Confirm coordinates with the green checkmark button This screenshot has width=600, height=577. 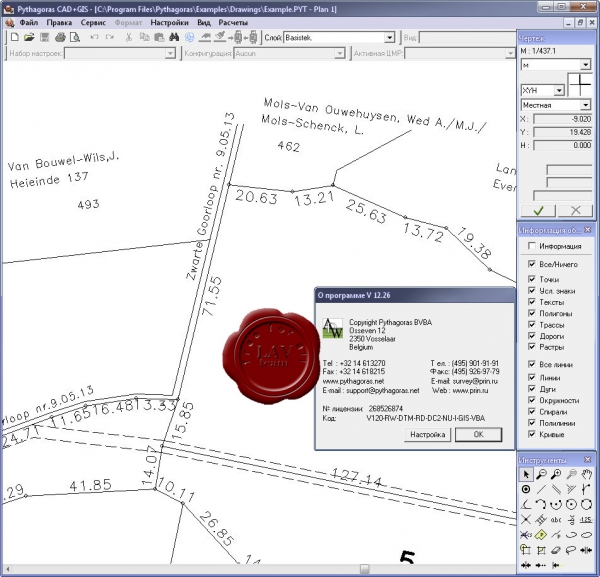click(538, 210)
